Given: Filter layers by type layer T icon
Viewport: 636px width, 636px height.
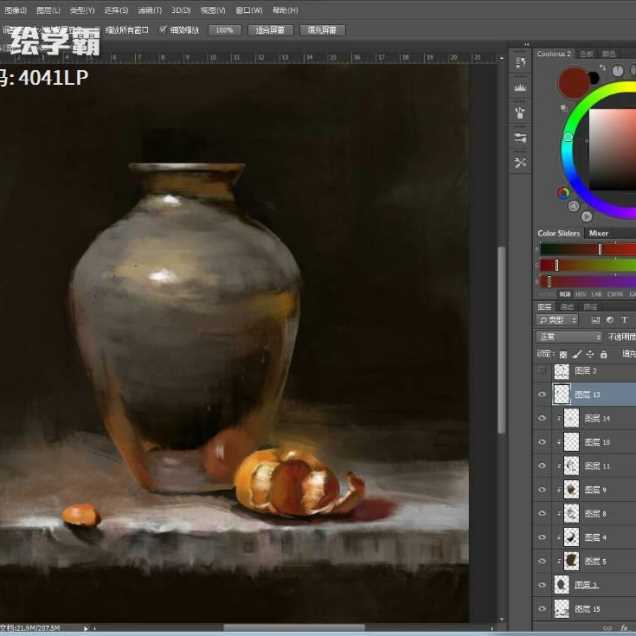Looking at the screenshot, I should point(625,320).
